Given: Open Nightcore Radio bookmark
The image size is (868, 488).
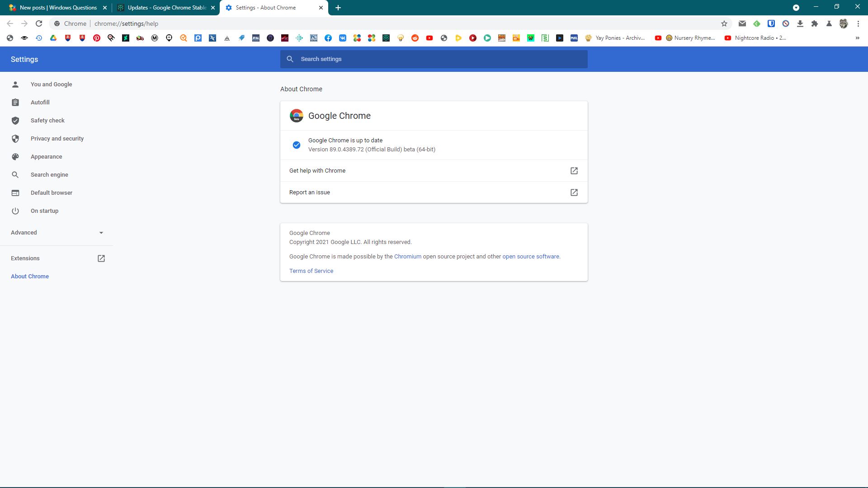Looking at the screenshot, I should pyautogui.click(x=755, y=38).
